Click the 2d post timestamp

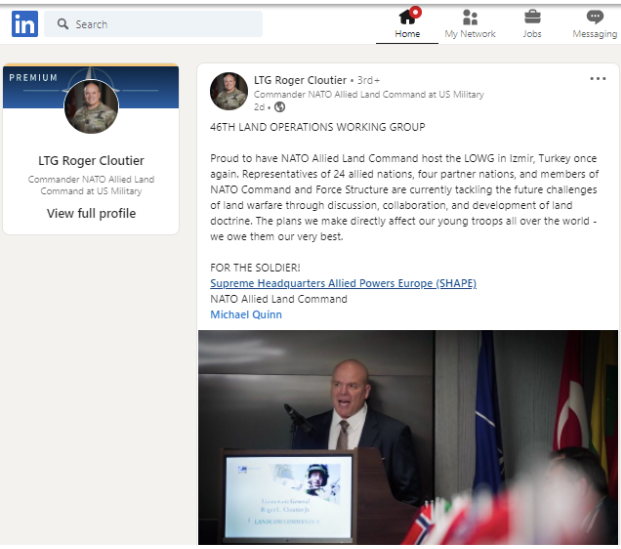click(x=259, y=107)
